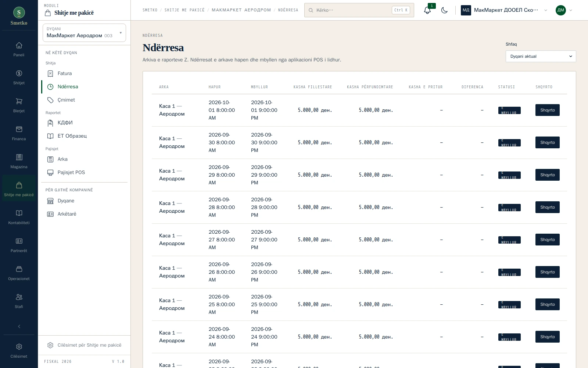Open Çmimet menu item
The height and width of the screenshot is (368, 588).
click(x=84, y=100)
